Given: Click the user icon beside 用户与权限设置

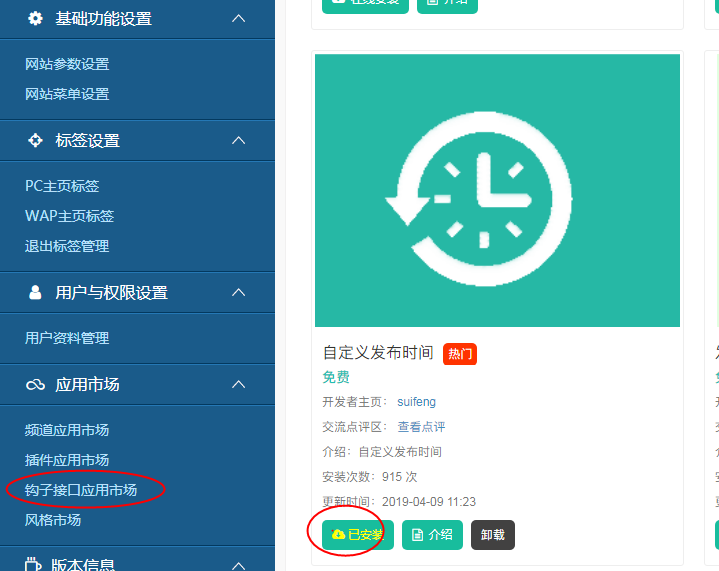Looking at the screenshot, I should (36, 292).
